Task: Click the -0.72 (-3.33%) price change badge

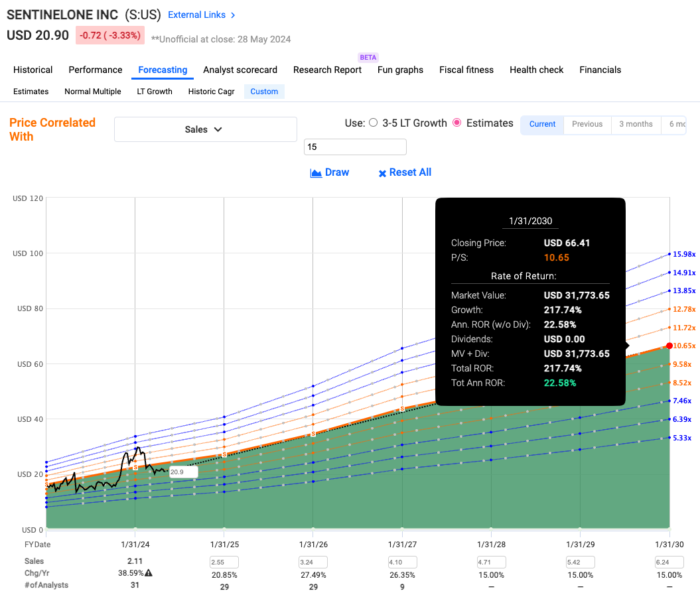Action: 110,35
